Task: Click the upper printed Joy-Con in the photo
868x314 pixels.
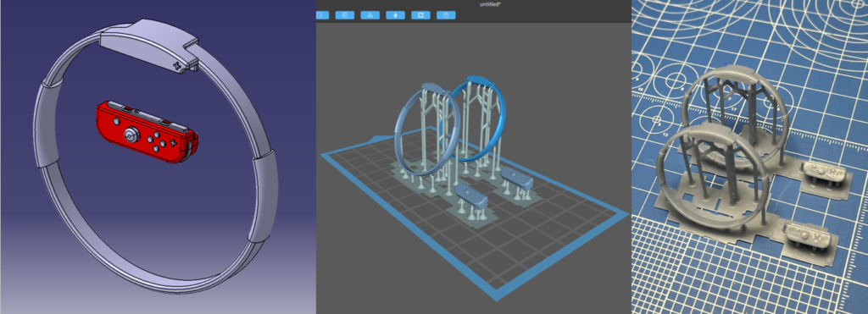Action: coord(824,173)
